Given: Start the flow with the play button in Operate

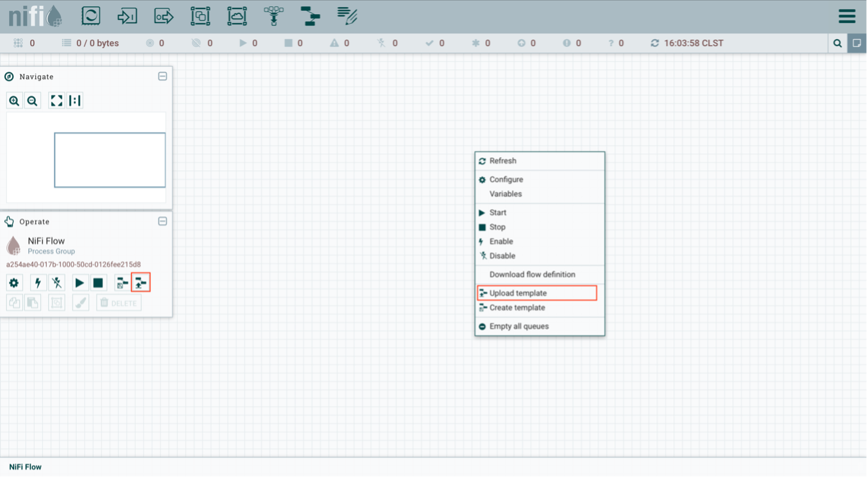Looking at the screenshot, I should tap(79, 282).
